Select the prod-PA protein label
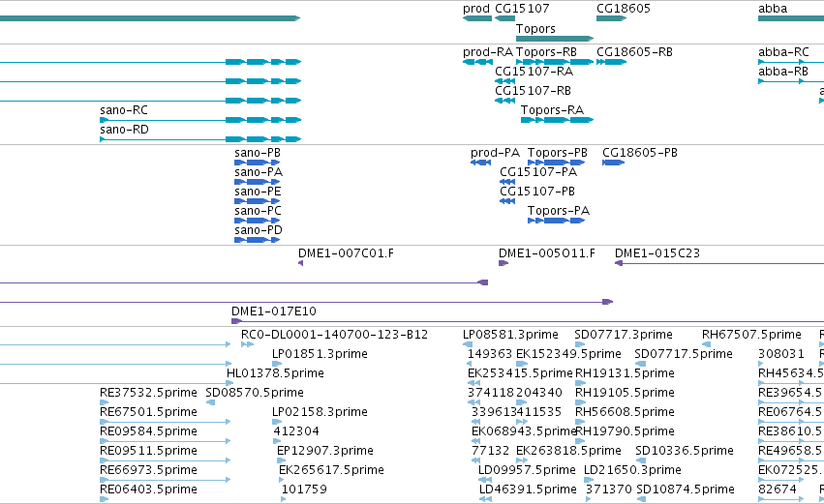The image size is (824, 504). tap(495, 153)
